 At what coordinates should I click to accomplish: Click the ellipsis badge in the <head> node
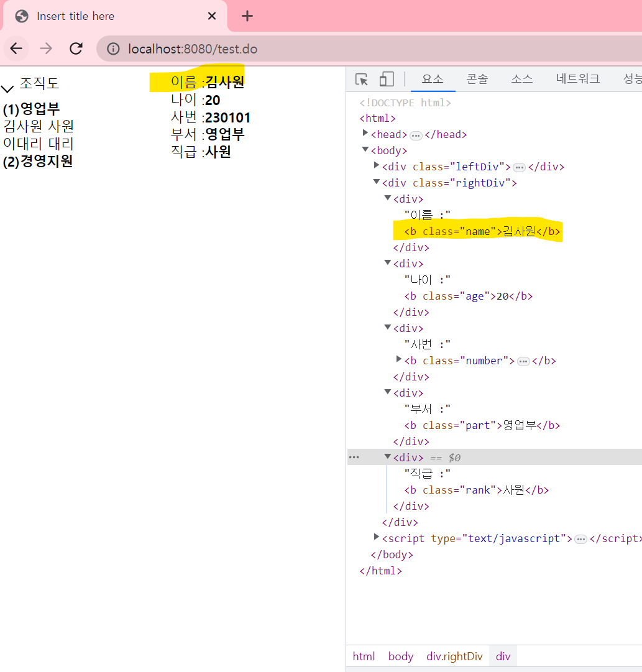(x=416, y=136)
